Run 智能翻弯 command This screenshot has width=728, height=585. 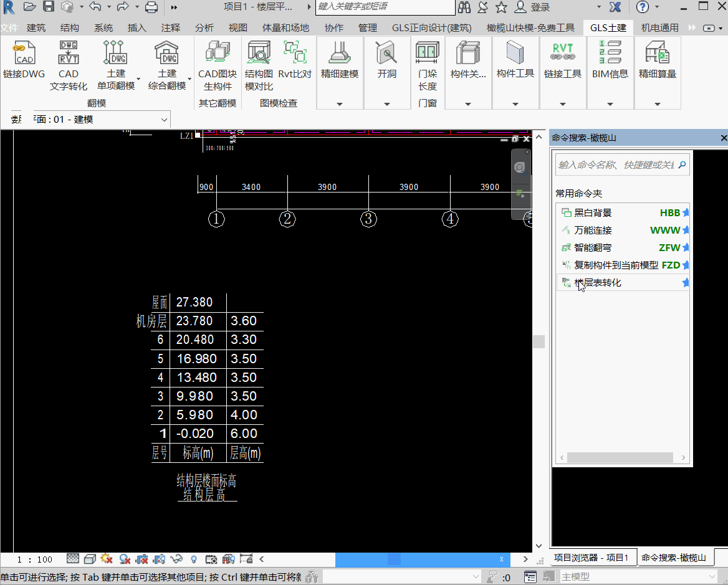coord(593,248)
